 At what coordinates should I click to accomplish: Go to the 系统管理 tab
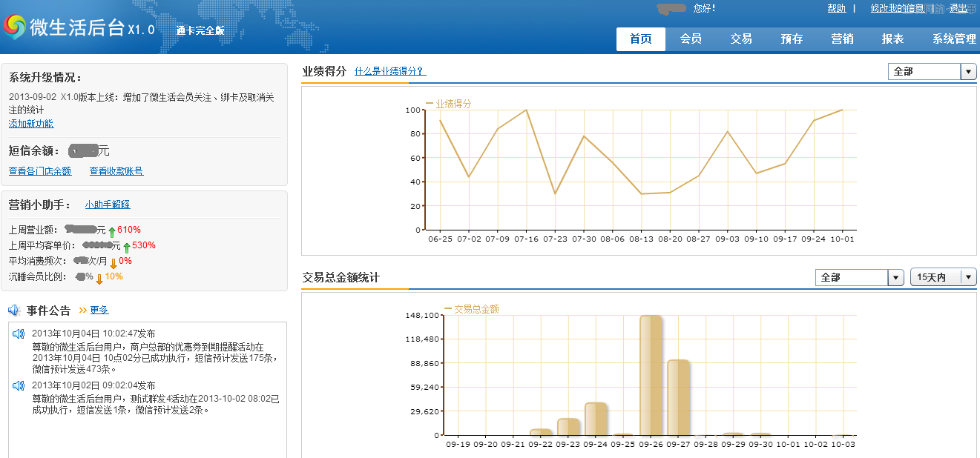click(954, 39)
